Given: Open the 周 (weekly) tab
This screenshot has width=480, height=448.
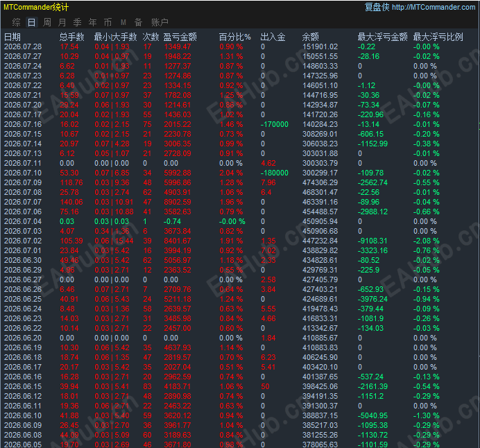Looking at the screenshot, I should (47, 22).
